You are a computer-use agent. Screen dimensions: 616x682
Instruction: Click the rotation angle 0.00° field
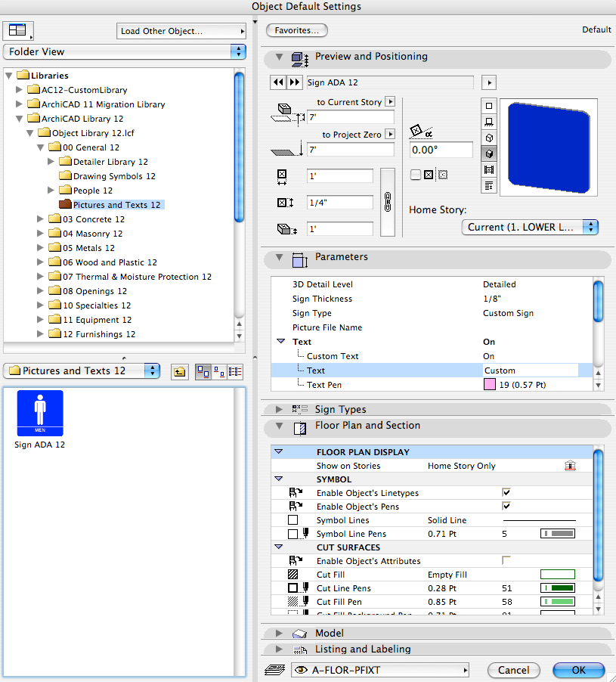click(441, 150)
